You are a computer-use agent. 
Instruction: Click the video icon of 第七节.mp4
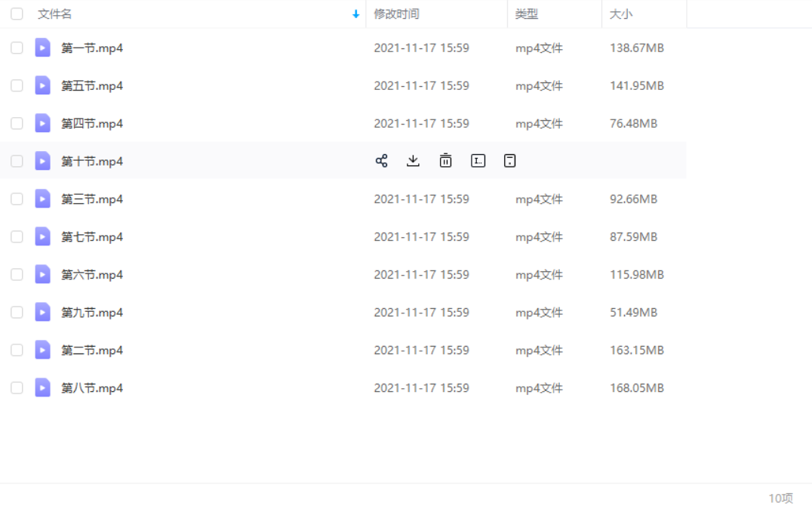click(42, 237)
